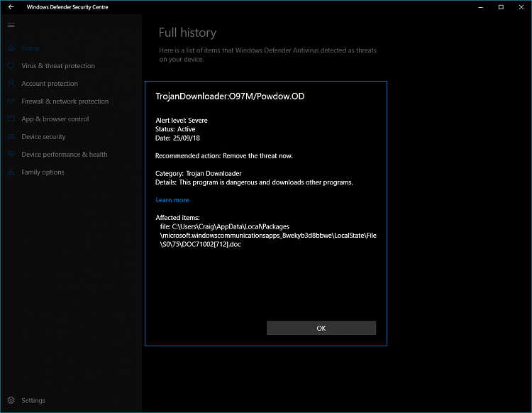Click the Settings gear icon
This screenshot has width=532, height=413.
(11, 400)
